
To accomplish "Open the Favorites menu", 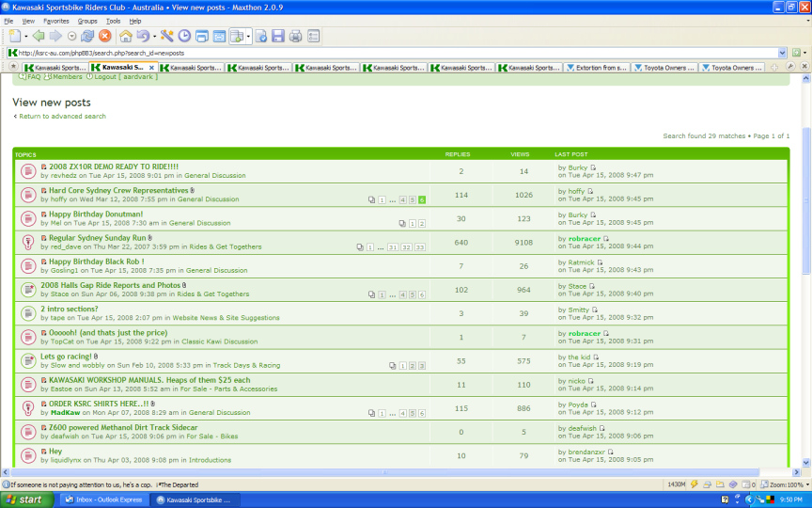I will point(55,20).
